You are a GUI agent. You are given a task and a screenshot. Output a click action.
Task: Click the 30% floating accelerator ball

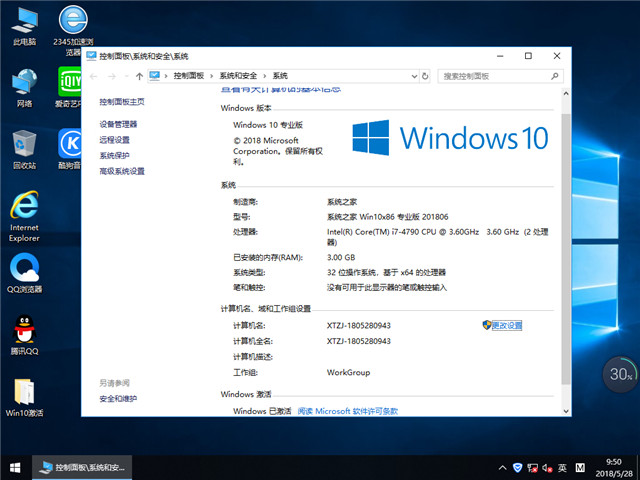(620, 374)
